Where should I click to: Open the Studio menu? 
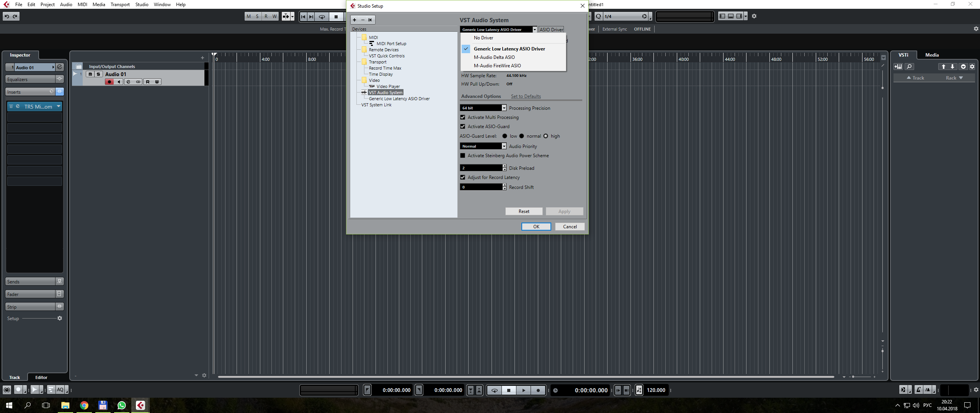142,5
